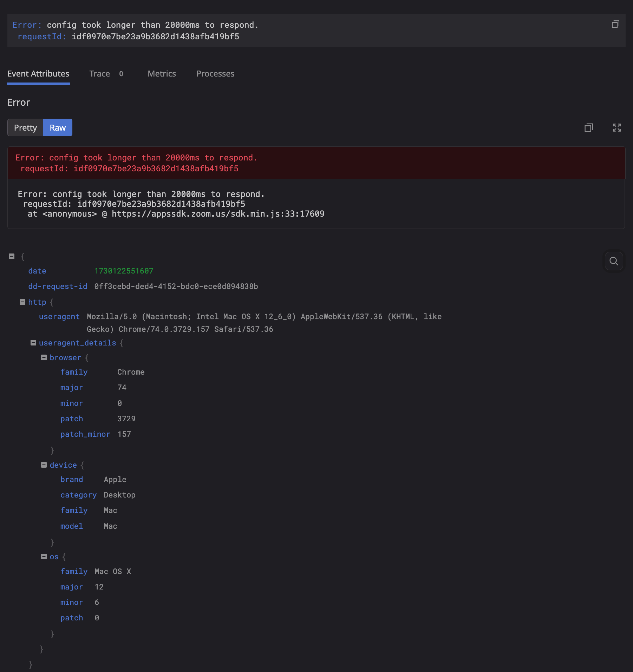Collapse the os attribute group

tap(44, 556)
